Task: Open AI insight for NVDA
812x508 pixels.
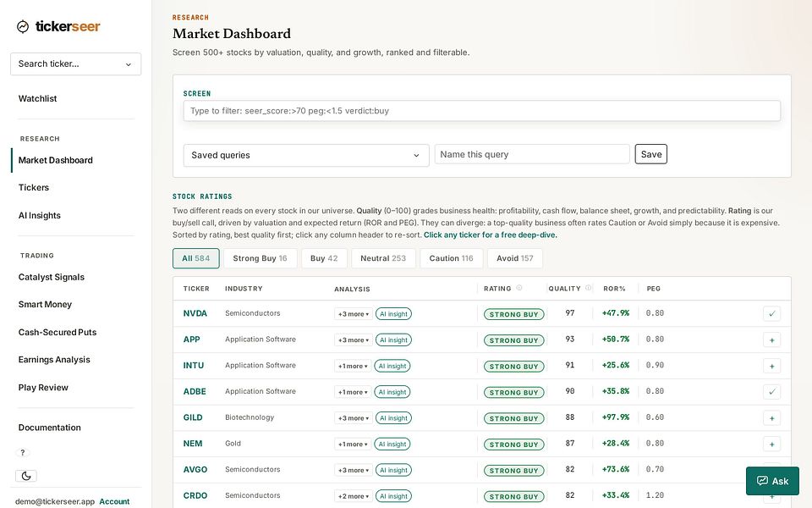Action: pyautogui.click(x=393, y=314)
